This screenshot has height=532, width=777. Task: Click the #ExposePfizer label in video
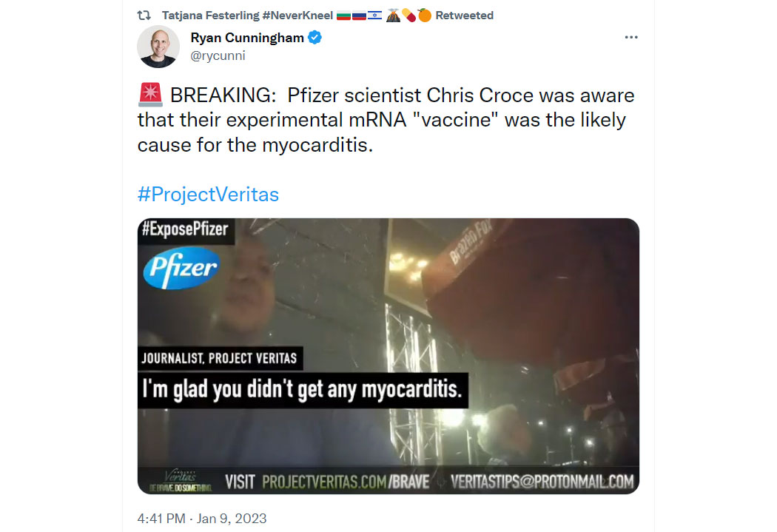click(185, 229)
